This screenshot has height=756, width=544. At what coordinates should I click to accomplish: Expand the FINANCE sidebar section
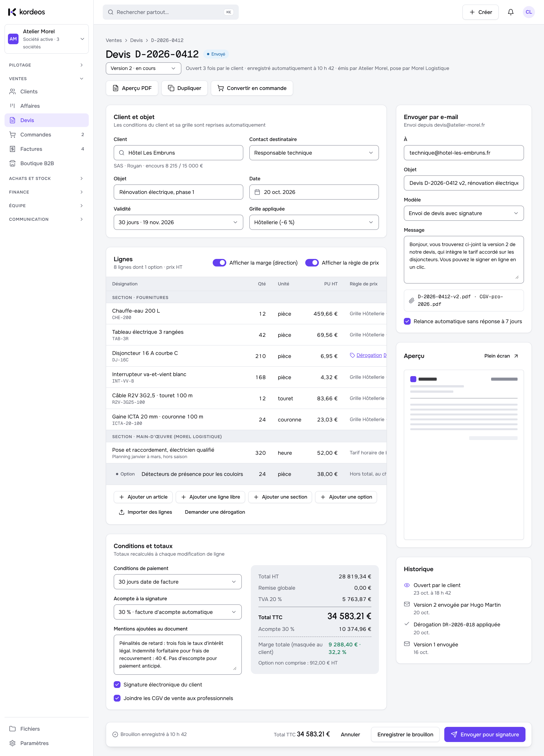click(x=47, y=192)
